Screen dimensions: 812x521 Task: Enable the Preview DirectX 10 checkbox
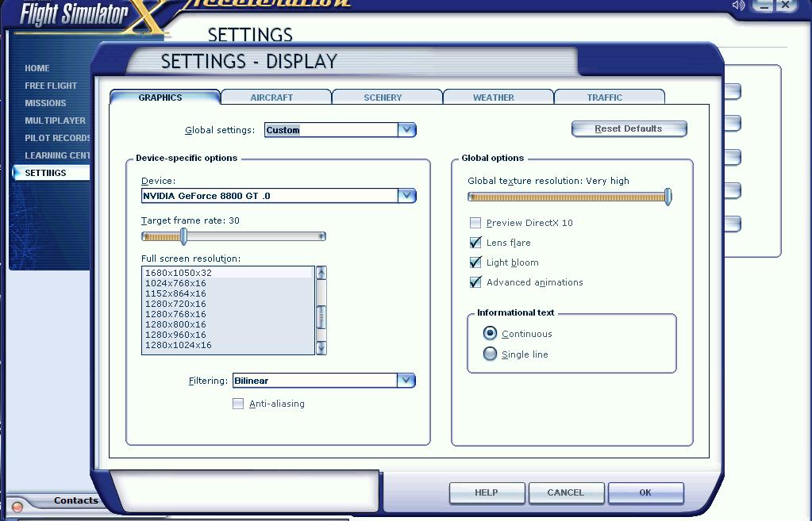475,223
